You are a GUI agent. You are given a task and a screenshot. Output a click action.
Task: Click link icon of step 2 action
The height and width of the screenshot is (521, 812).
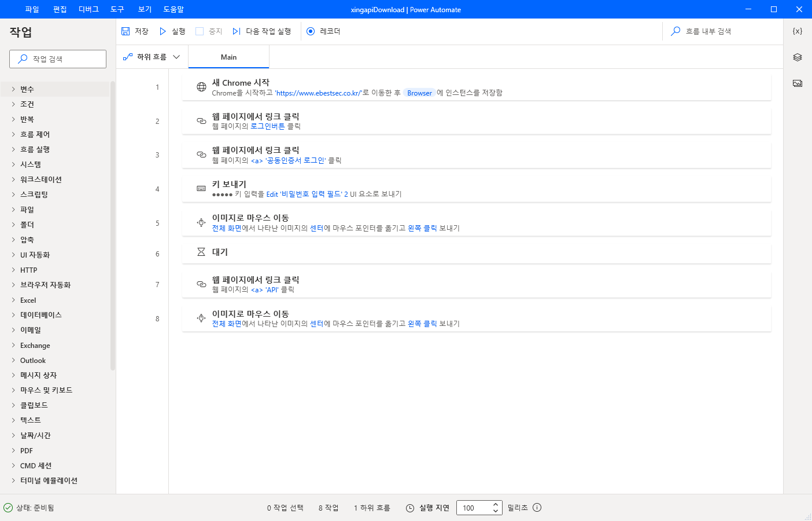point(201,121)
